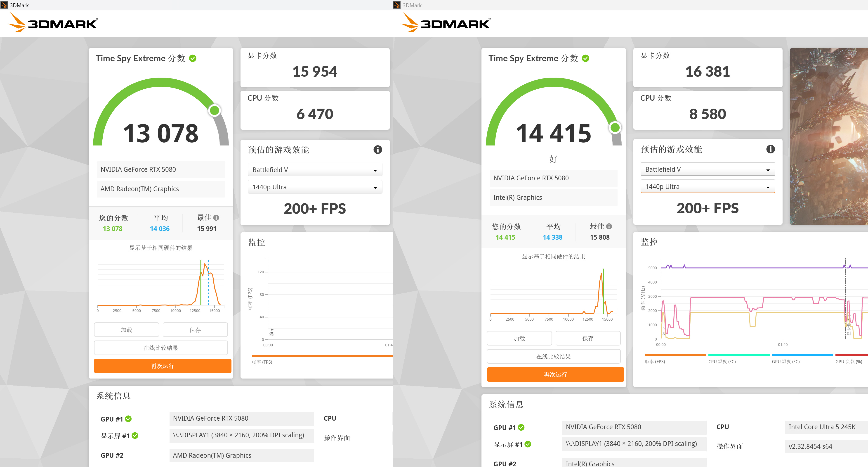Click green check next to right GPU #1
Screen dimensions: 868x467
click(x=521, y=427)
